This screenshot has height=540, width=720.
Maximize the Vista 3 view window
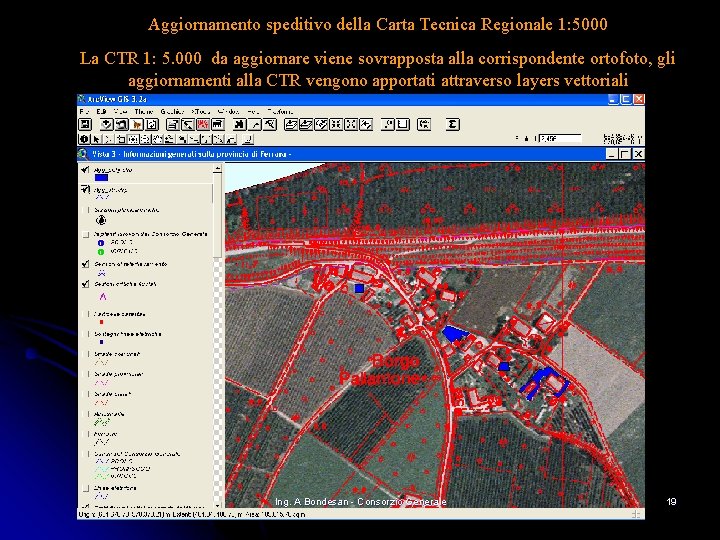click(624, 154)
